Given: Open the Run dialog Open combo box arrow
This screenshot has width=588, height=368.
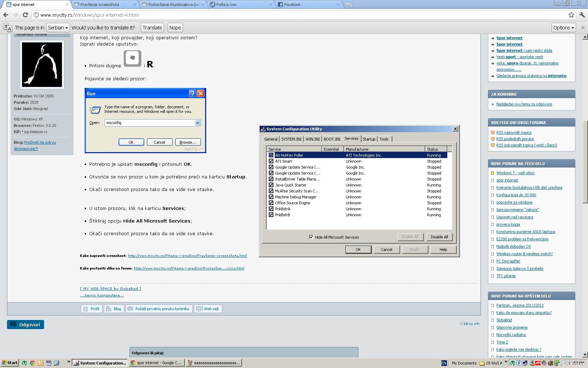Looking at the screenshot, I should tap(197, 123).
